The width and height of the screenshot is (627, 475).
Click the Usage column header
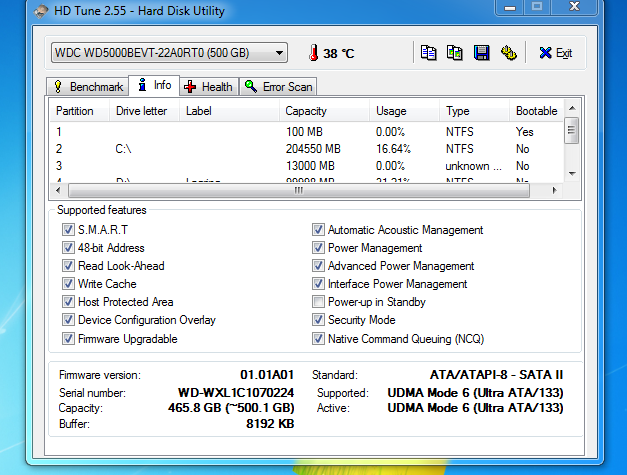[x=404, y=111]
